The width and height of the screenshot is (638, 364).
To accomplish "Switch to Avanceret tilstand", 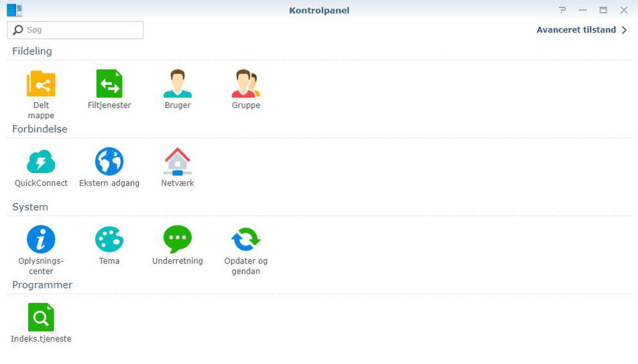I will tap(576, 30).
